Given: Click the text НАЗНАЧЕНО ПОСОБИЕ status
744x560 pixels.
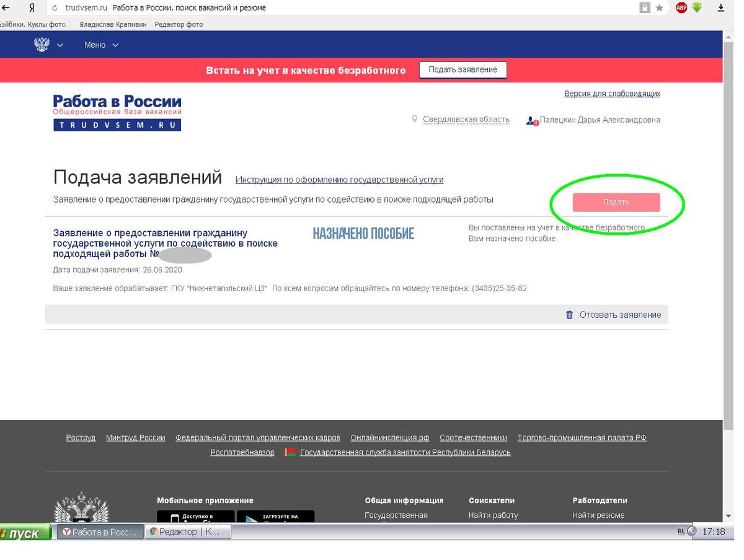Looking at the screenshot, I should [x=363, y=234].
